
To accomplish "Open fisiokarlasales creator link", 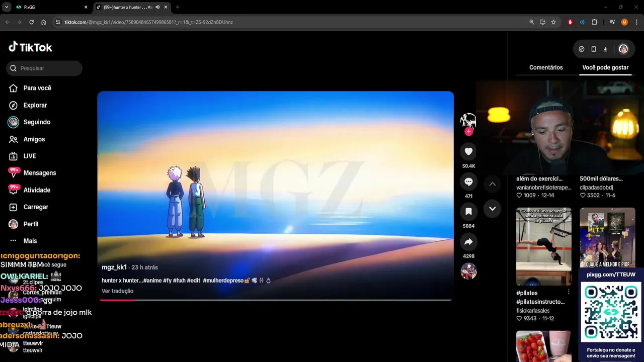I will 533,311.
